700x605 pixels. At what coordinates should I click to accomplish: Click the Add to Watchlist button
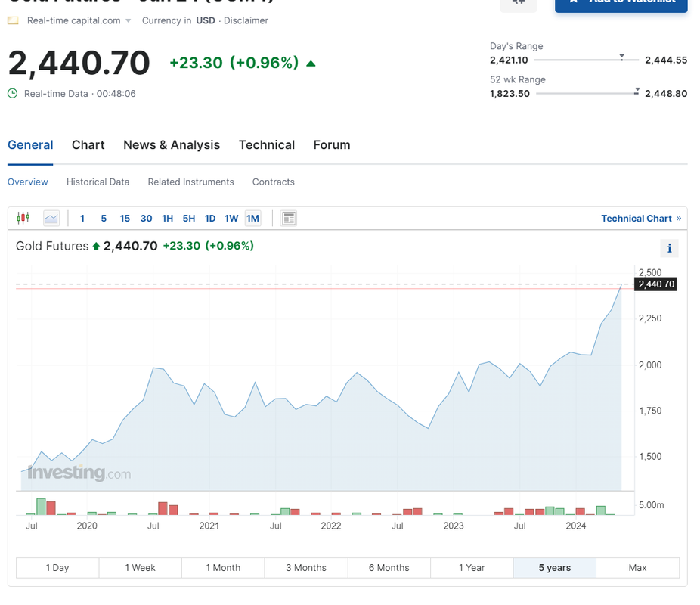tap(621, 4)
